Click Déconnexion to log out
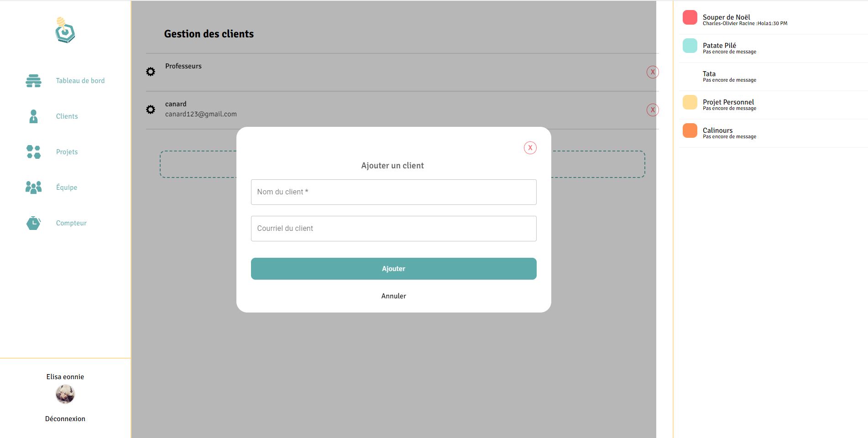This screenshot has width=868, height=438. (x=65, y=419)
